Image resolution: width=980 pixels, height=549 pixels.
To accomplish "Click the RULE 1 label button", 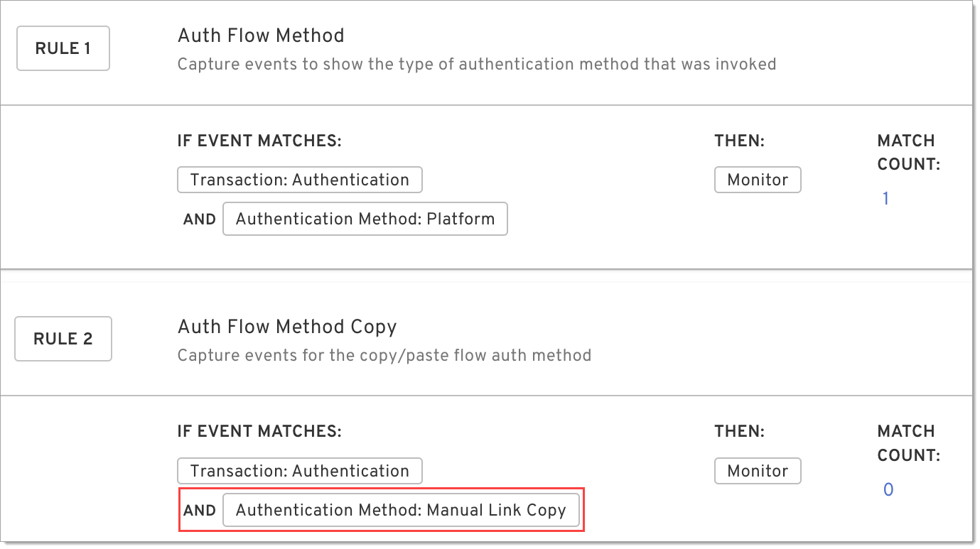I will coord(63,48).
